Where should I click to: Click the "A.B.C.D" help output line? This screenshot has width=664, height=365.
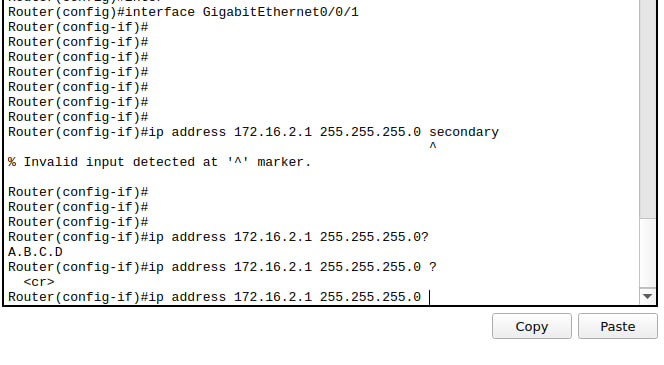(35, 252)
